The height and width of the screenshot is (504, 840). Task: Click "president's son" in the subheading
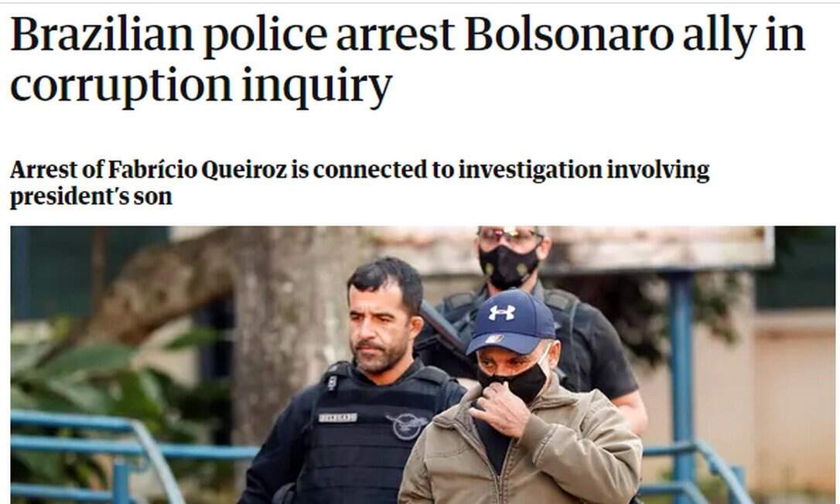(x=91, y=196)
